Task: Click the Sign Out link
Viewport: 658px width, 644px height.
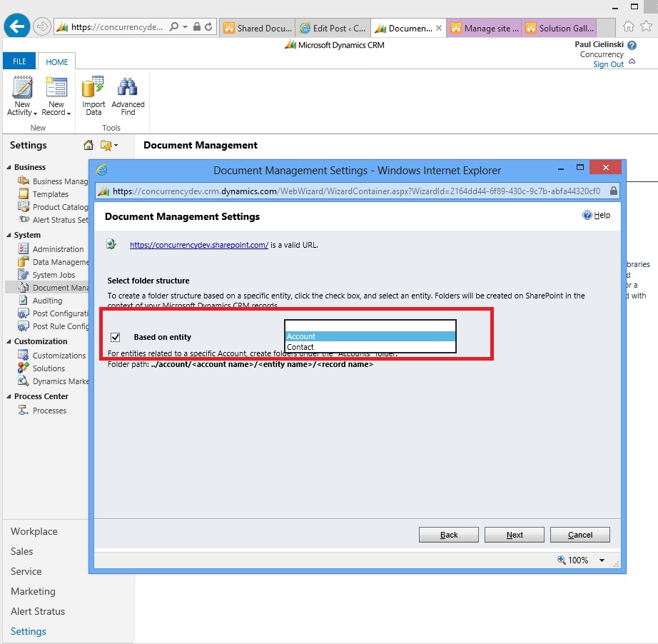Action: pos(608,64)
